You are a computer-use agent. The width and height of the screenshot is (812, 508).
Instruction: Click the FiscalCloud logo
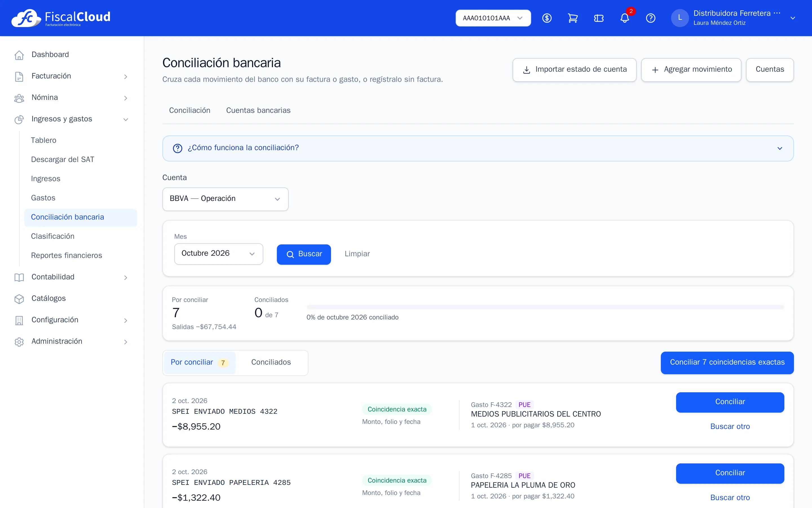pyautogui.click(x=61, y=18)
